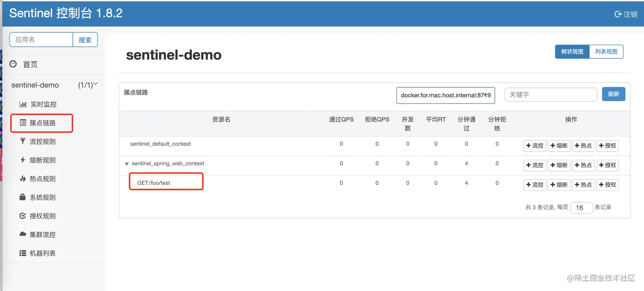The image size is (644, 291).
Task: Add 授权 rule for sentinel_default_context
Action: [x=607, y=146]
